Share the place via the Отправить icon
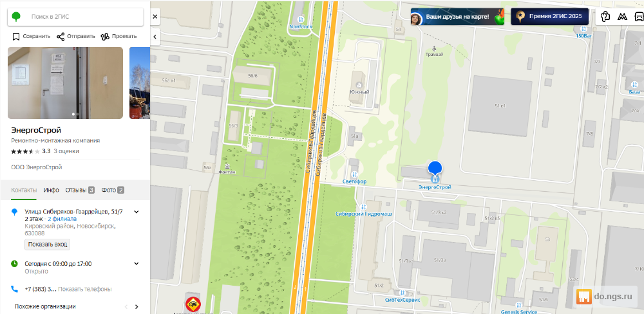Viewport: 644px width, 314px height. 61,36
